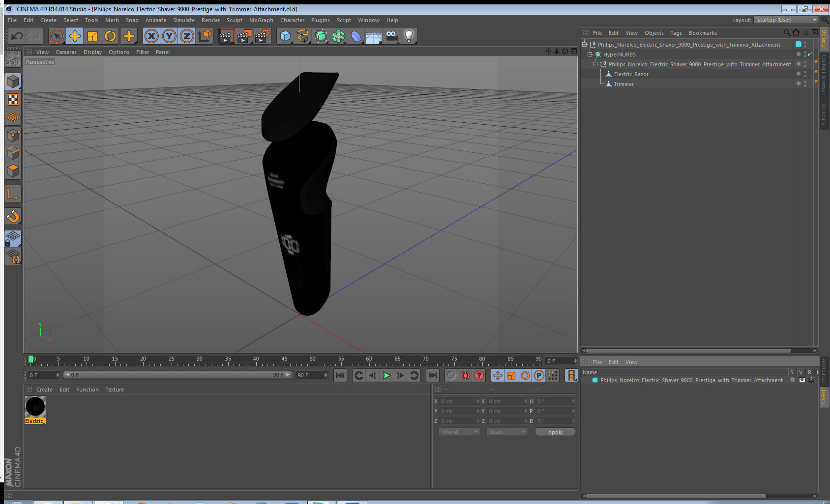830x504 pixels.
Task: Open viewport Cameras menu
Action: coord(66,52)
